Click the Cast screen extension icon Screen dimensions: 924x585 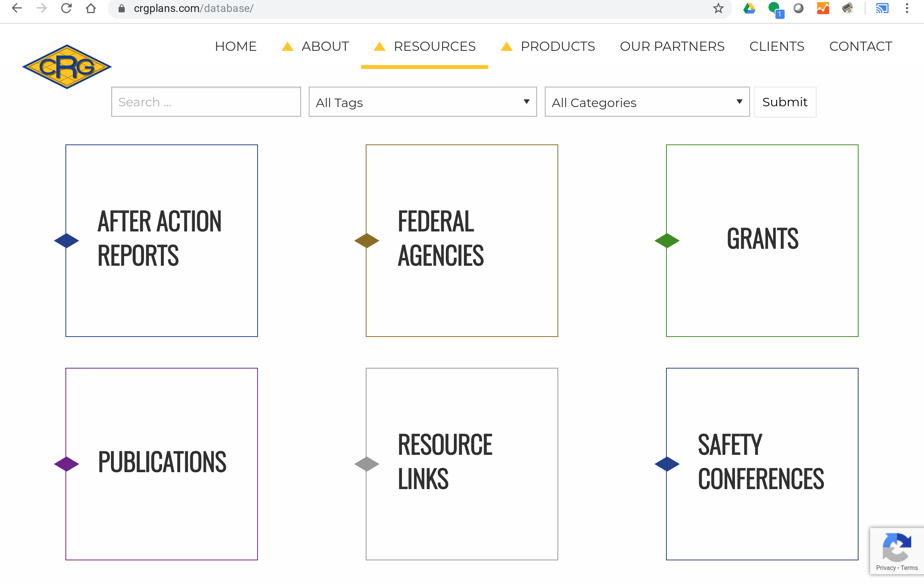coord(882,8)
